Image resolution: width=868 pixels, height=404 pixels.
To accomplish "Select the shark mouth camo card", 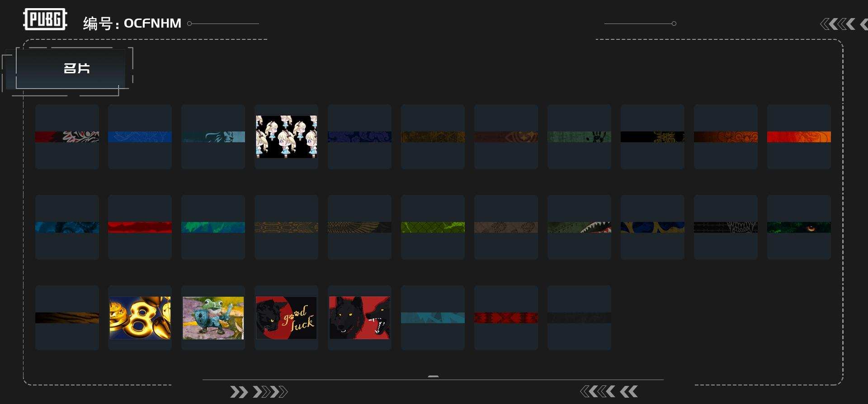I will (x=579, y=227).
